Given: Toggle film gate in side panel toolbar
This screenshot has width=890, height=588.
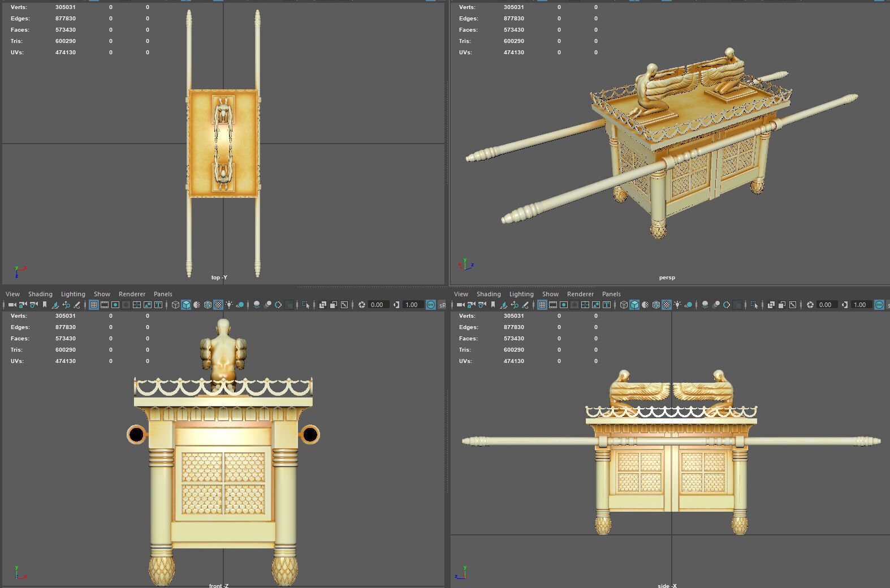Looking at the screenshot, I should click(x=553, y=305).
